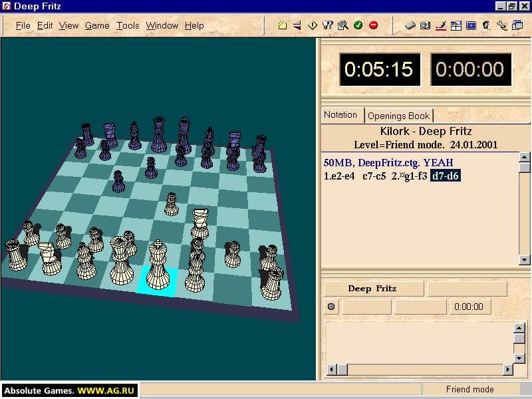The width and height of the screenshot is (532, 399).
Task: Click the window layout grid icon
Action: click(x=456, y=25)
